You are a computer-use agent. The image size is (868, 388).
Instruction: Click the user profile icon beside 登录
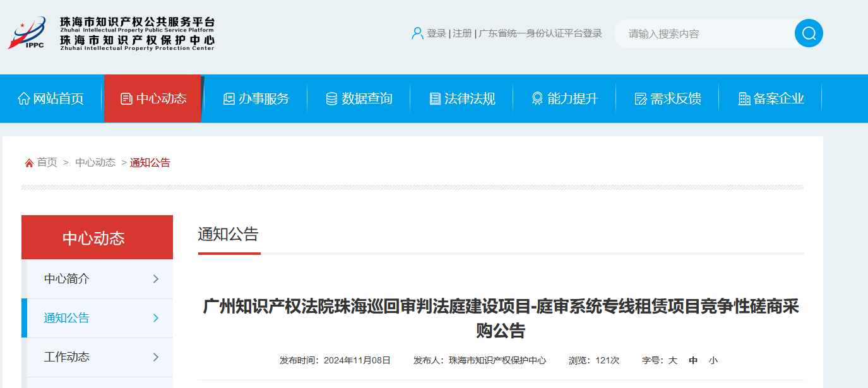pos(417,33)
